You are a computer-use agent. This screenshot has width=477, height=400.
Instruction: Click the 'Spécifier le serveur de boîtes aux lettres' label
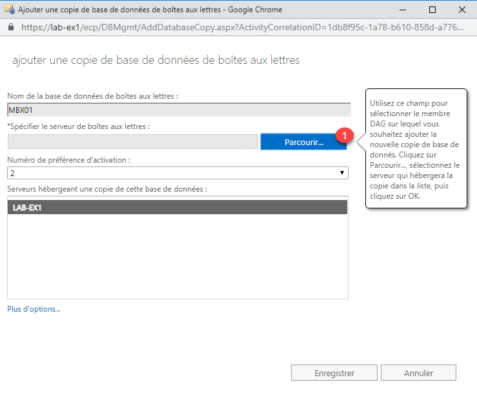pyautogui.click(x=79, y=127)
